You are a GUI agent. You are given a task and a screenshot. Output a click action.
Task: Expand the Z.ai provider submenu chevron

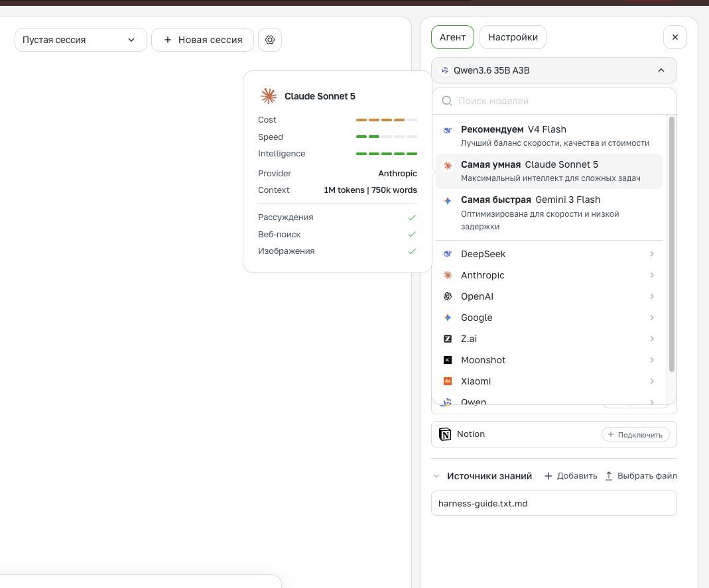pyautogui.click(x=652, y=339)
